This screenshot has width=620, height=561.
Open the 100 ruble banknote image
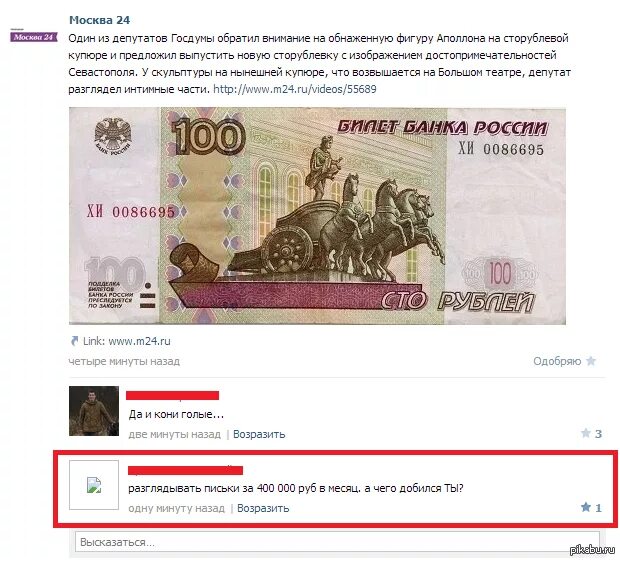coord(317,216)
